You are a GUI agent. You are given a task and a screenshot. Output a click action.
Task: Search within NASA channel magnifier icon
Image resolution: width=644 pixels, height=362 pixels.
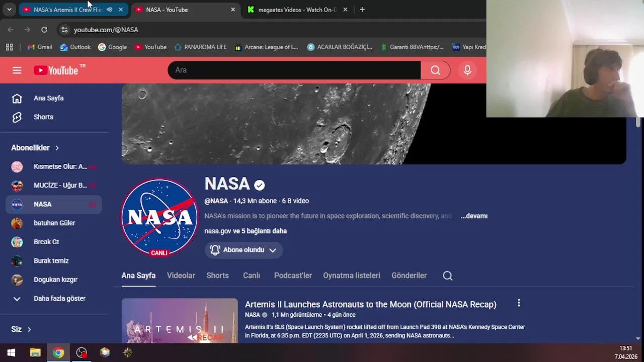(448, 276)
